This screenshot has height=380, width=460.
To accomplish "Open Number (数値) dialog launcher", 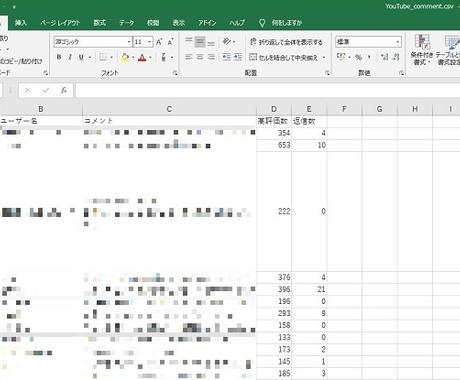I will tap(402, 73).
